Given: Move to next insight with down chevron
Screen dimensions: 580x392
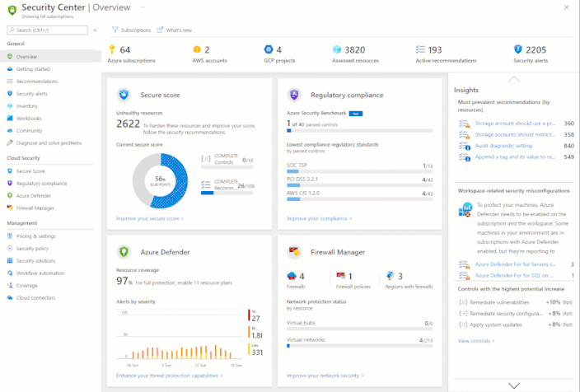Looking at the screenshot, I should [514, 385].
